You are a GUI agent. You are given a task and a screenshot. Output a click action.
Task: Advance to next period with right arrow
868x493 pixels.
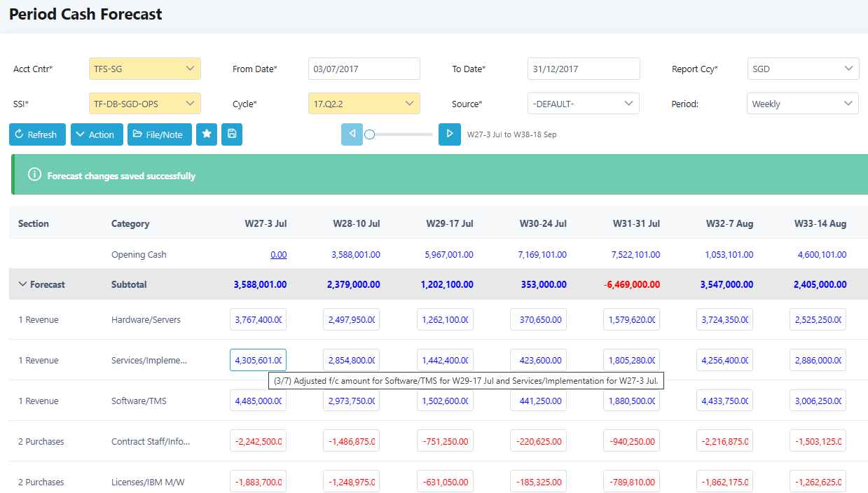tap(450, 134)
